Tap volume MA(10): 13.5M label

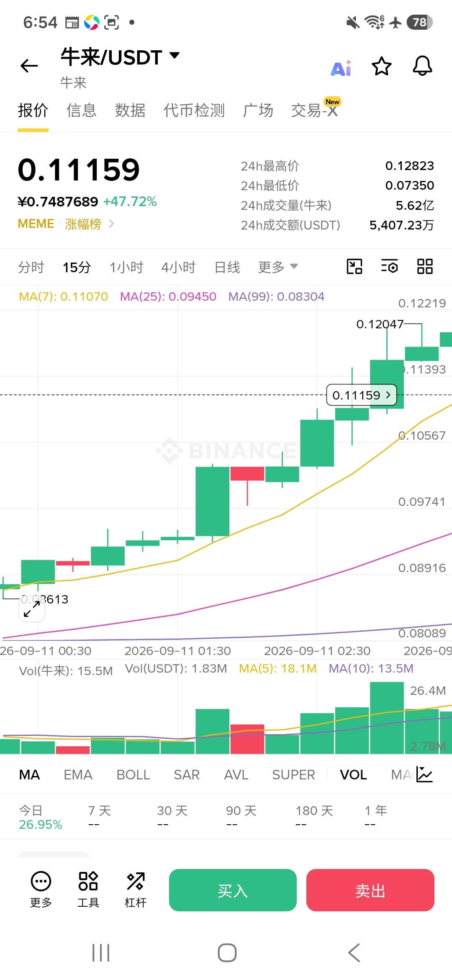pos(371,668)
